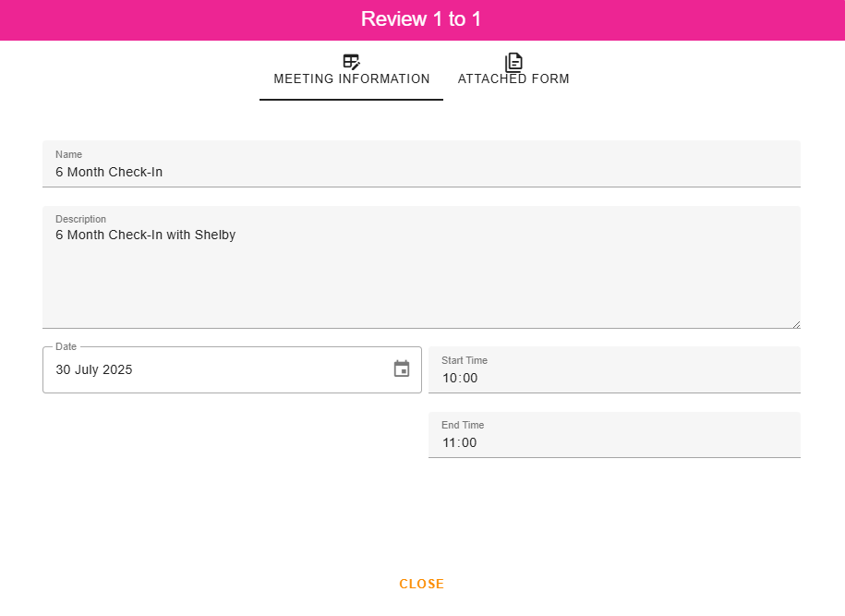This screenshot has height=616, width=845.
Task: Select the hour '11' in End Time
Action: coord(450,442)
